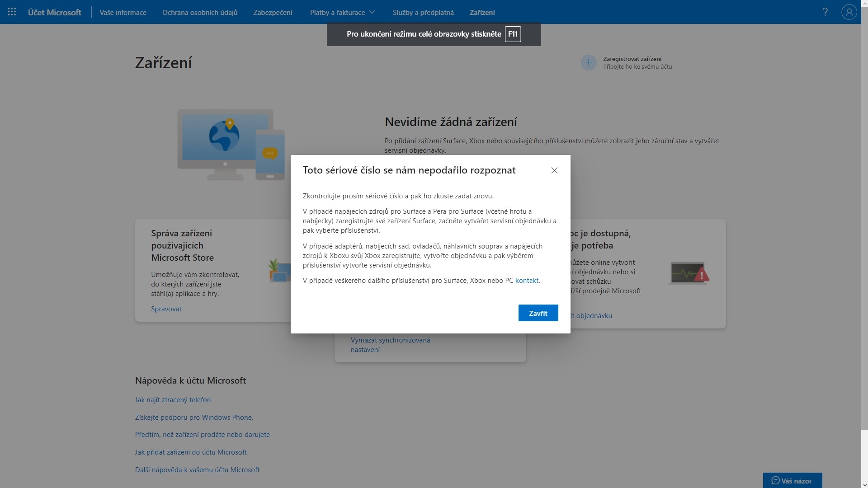Click Zaregistrovat zařízení link
Screen dimensions: 868x488
click(x=632, y=59)
